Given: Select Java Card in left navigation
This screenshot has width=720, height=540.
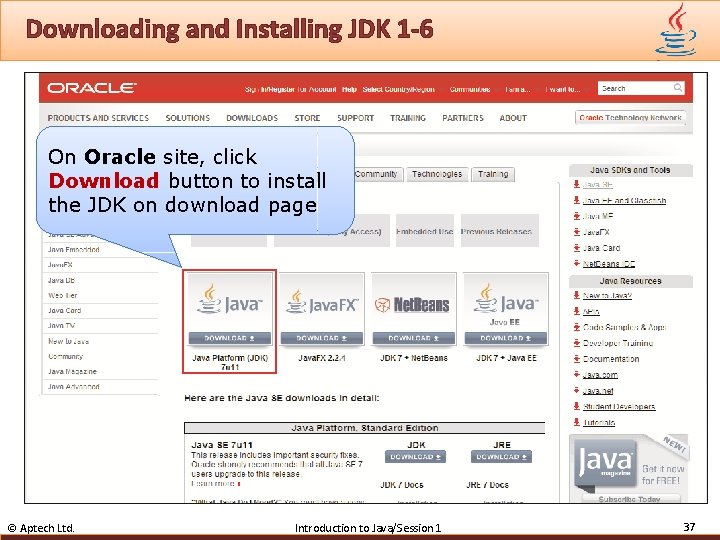Looking at the screenshot, I should (64, 310).
